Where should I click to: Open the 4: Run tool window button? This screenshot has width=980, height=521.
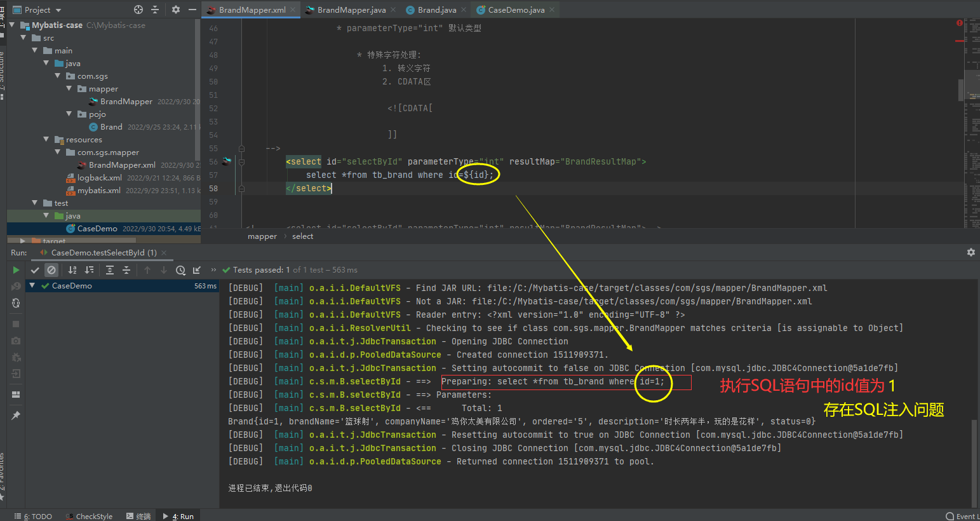[178, 516]
